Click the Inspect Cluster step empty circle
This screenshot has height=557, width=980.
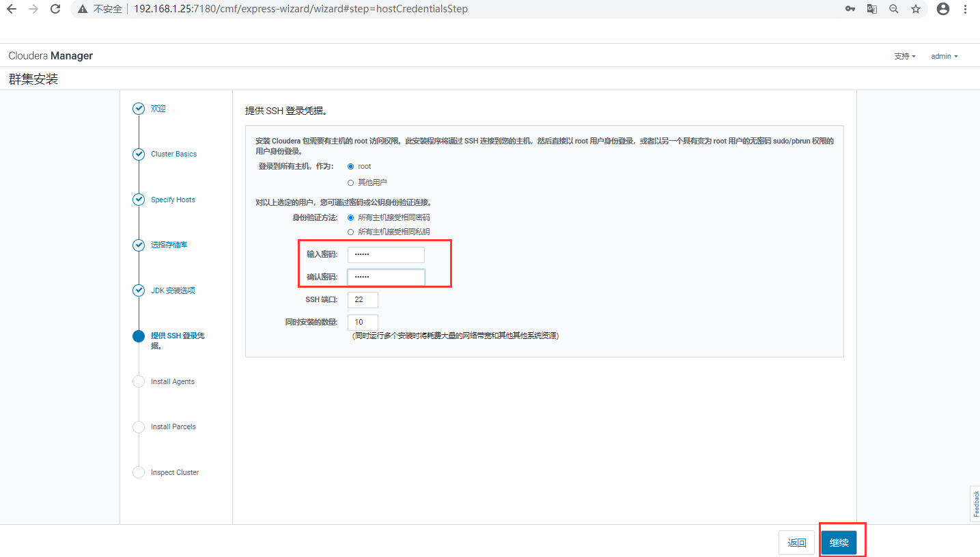(139, 472)
